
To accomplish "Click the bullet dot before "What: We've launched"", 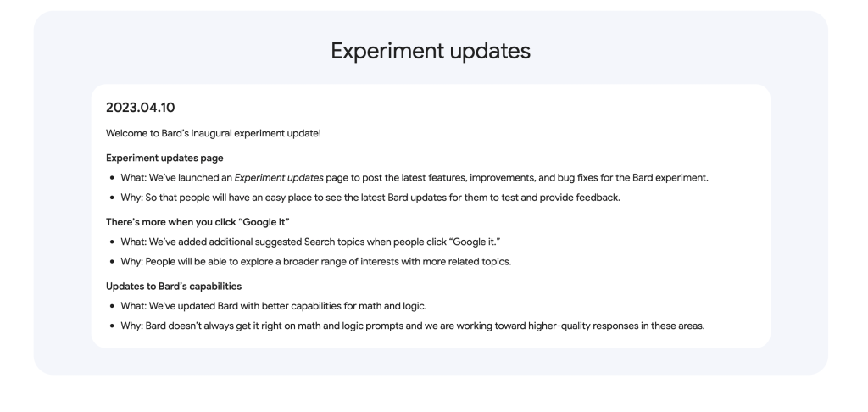I will pos(113,177).
